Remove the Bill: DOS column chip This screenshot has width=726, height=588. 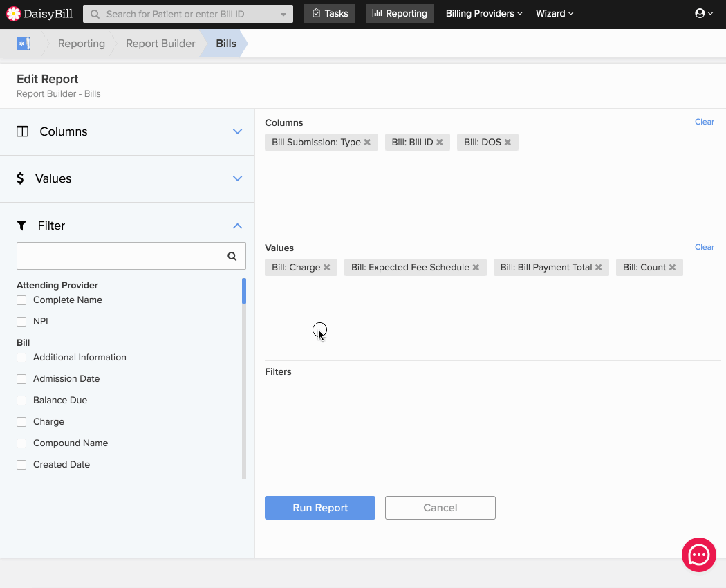507,142
